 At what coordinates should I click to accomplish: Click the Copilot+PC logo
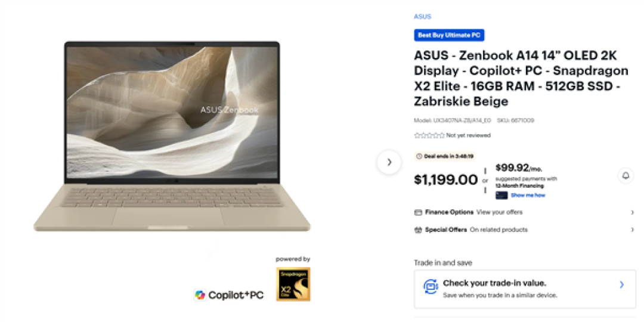[229, 295]
